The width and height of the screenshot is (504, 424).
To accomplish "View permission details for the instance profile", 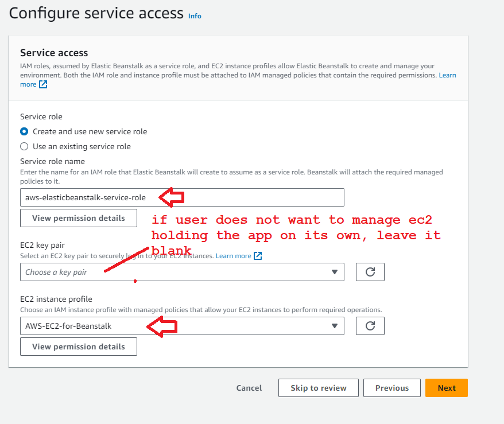I will [x=79, y=347].
